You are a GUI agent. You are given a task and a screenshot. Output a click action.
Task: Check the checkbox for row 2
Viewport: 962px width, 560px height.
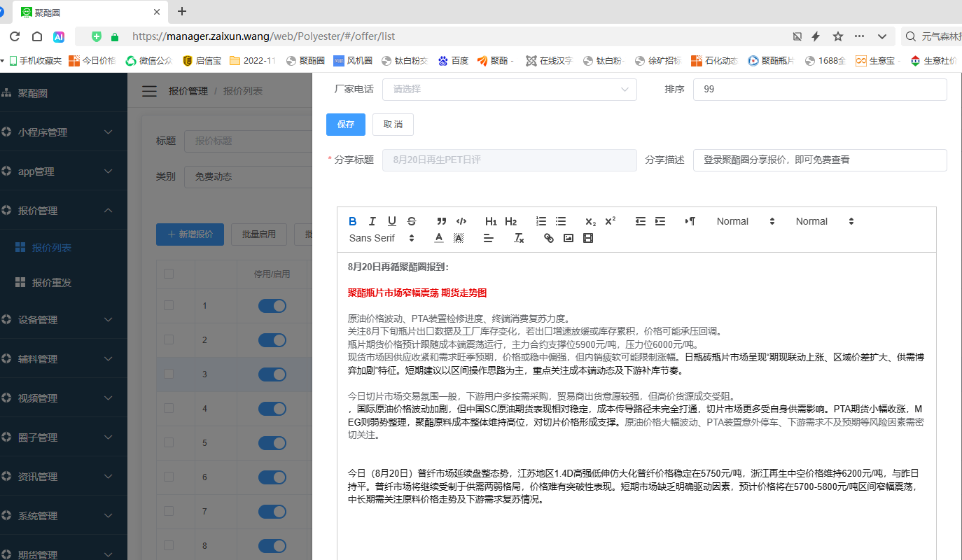pyautogui.click(x=169, y=339)
